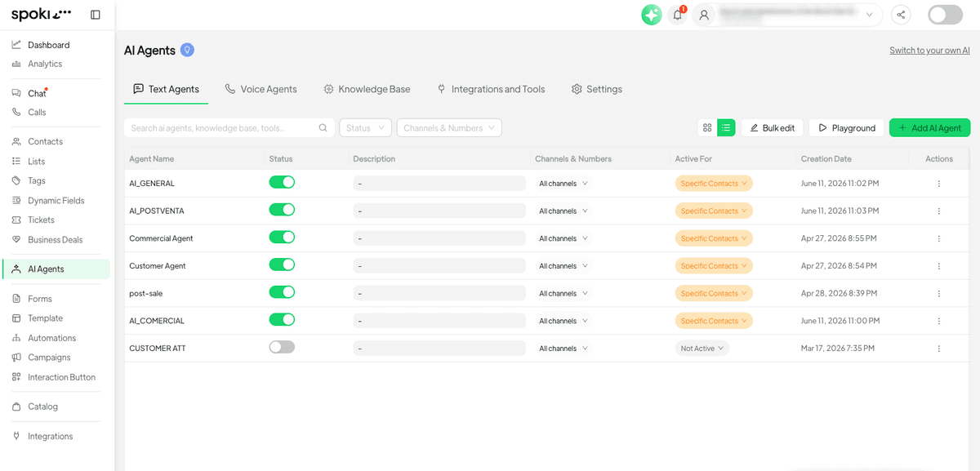Open actions menu for Commercial Agent

click(939, 238)
